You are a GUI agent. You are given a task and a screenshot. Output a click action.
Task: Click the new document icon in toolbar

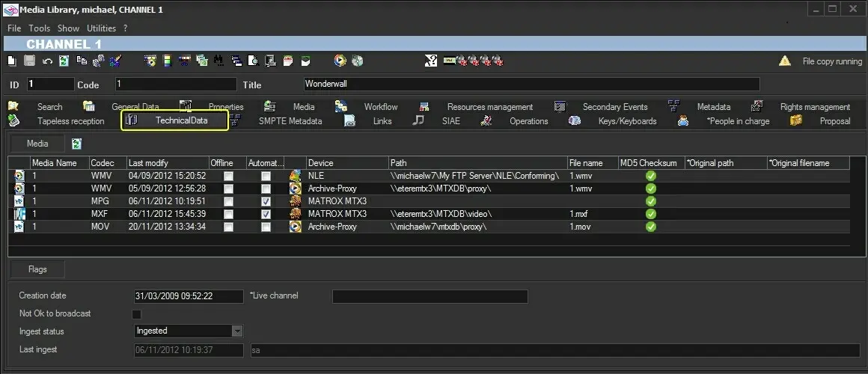12,61
